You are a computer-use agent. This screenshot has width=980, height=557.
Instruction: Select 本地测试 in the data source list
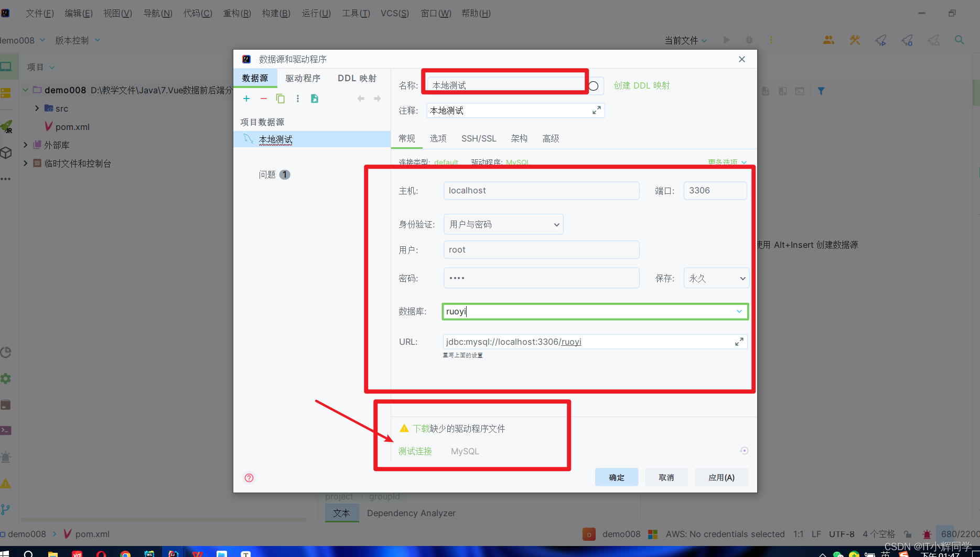click(312, 139)
